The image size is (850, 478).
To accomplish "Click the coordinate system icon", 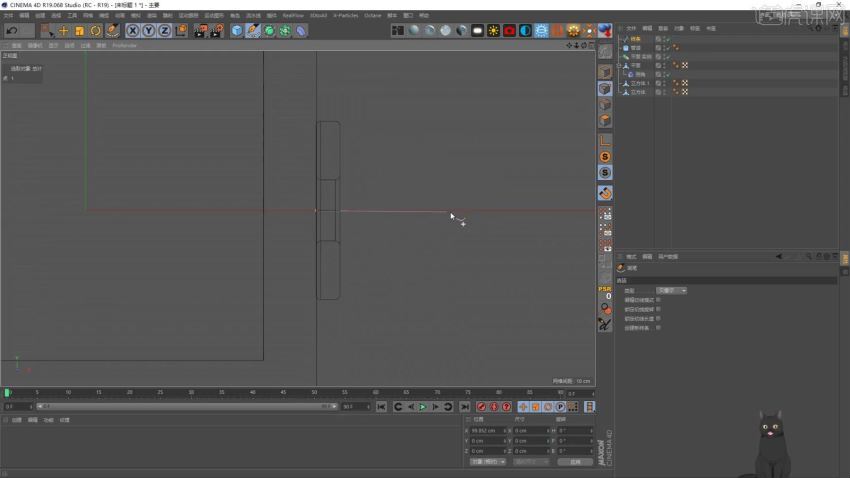I will click(181, 30).
